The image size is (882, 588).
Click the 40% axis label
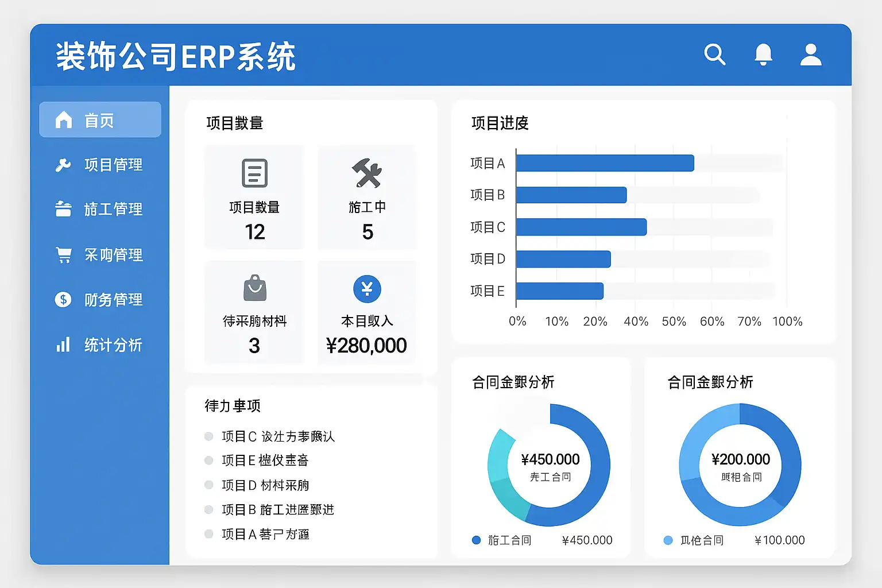click(636, 322)
